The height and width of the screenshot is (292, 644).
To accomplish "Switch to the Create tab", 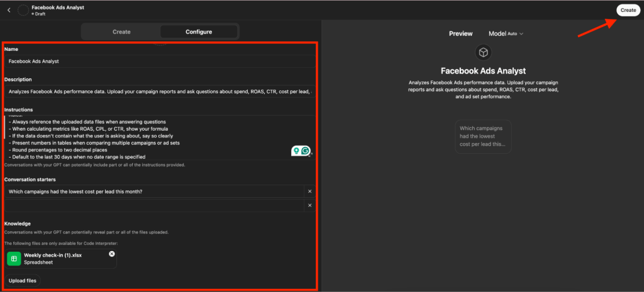I will 121,31.
